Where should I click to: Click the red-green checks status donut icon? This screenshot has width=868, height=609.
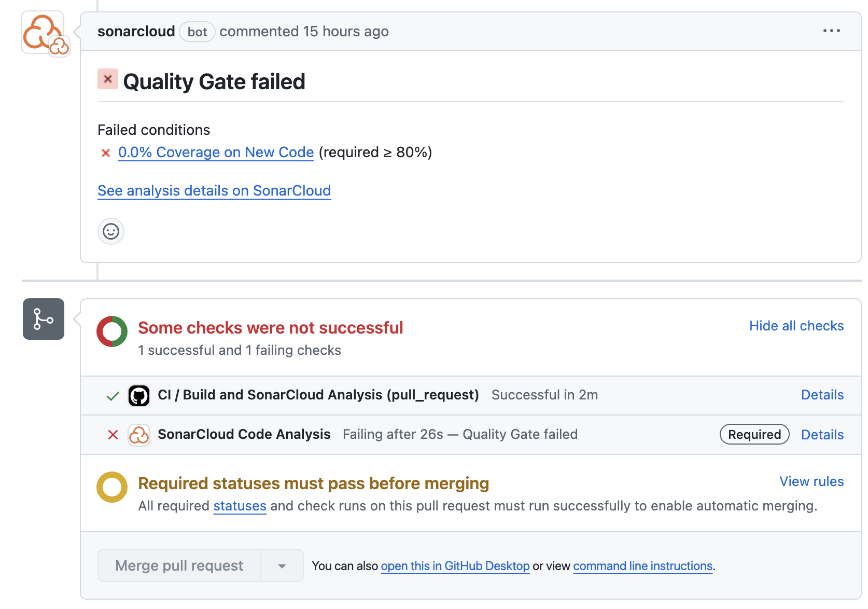[x=112, y=331]
